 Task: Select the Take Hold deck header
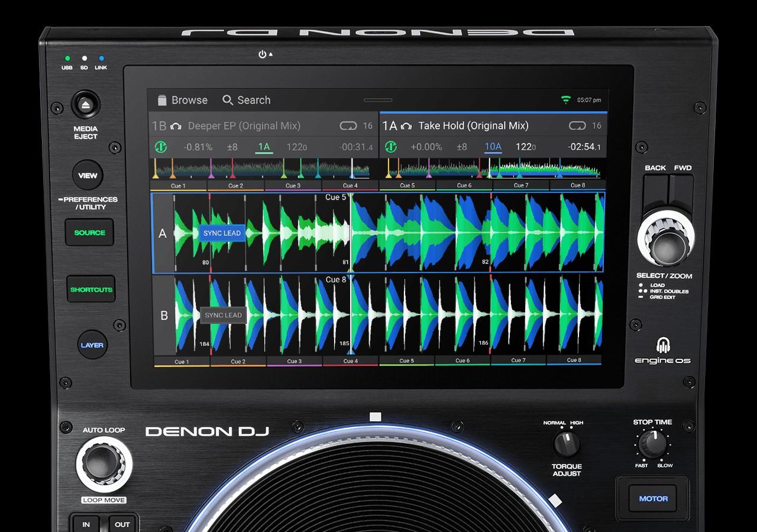473,125
